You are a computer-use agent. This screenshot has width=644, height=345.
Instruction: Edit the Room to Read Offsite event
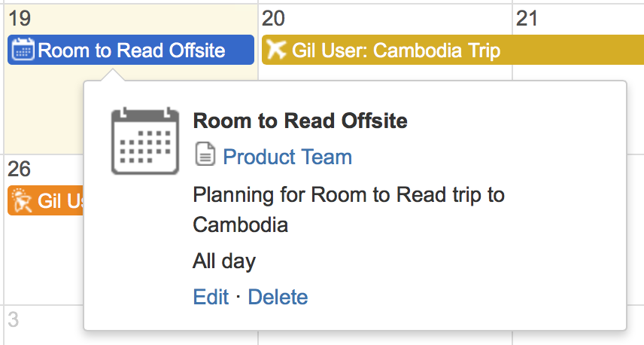click(211, 297)
